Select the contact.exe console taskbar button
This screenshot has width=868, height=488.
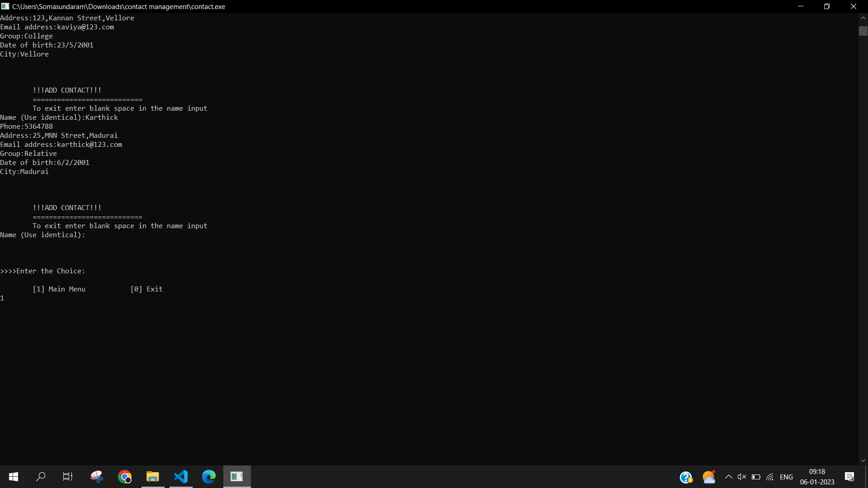[x=237, y=477]
